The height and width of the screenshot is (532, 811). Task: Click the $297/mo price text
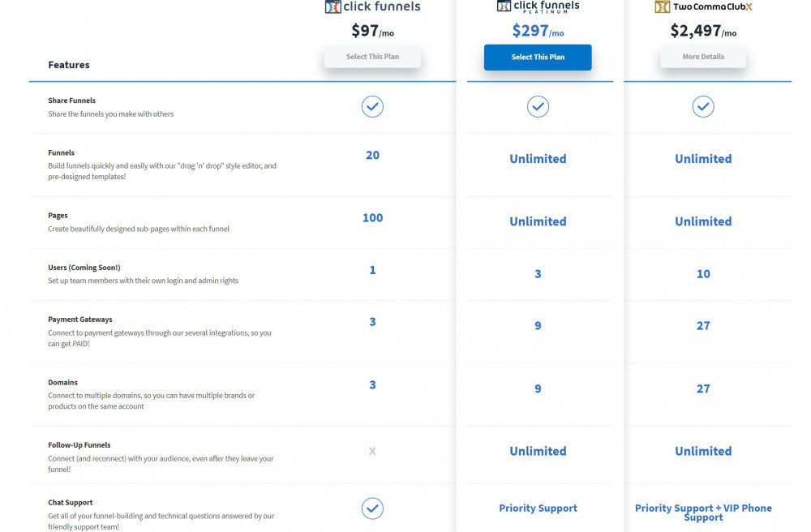(x=538, y=31)
